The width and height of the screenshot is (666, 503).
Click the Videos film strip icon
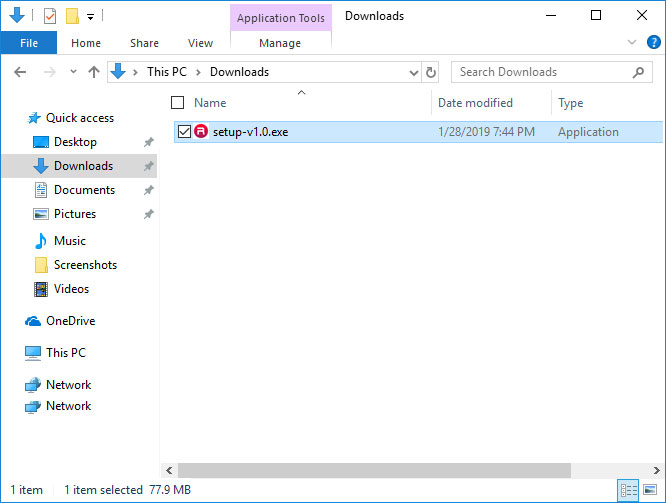click(x=41, y=289)
